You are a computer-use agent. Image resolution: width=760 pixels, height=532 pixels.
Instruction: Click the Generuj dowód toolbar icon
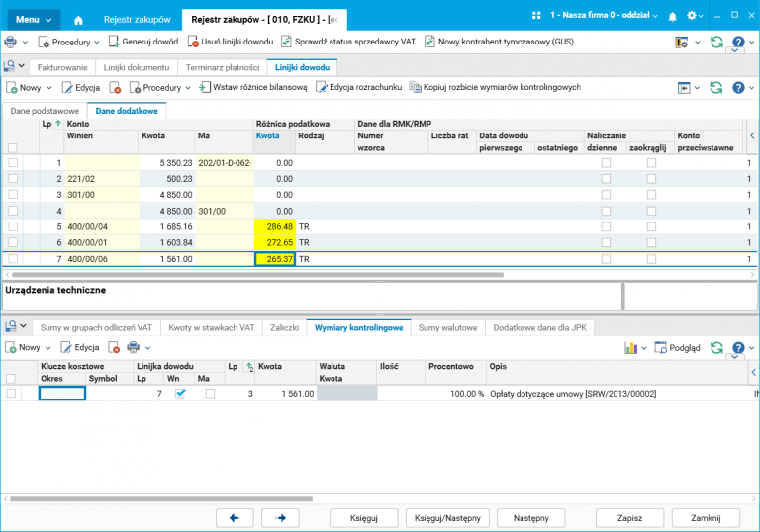tap(114, 43)
